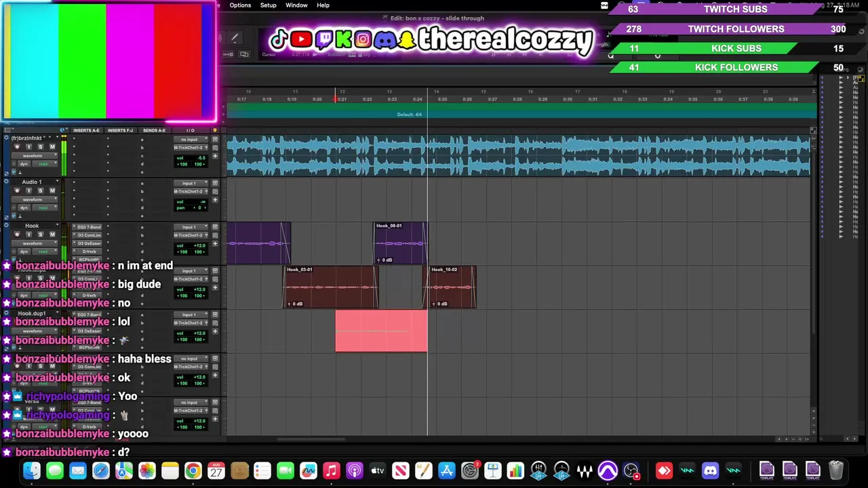The width and height of the screenshot is (868, 488).
Task: Open the Input 1 selector on Audio 1 track
Action: [x=189, y=183]
